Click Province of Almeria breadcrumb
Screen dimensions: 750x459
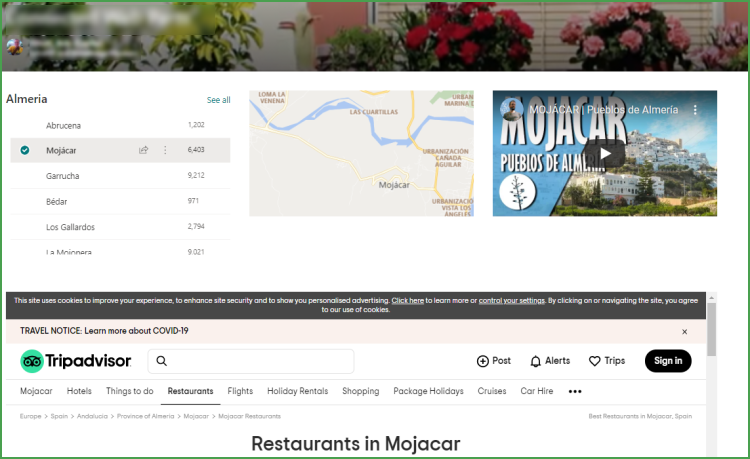(x=145, y=416)
